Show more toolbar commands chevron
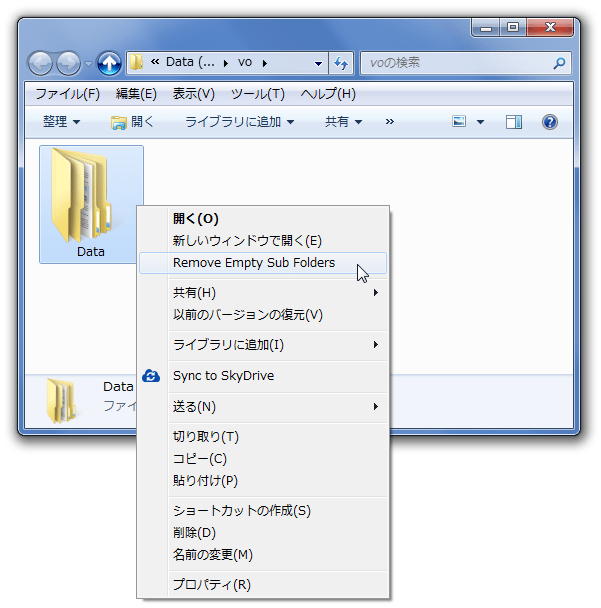601x608 pixels. coord(390,122)
